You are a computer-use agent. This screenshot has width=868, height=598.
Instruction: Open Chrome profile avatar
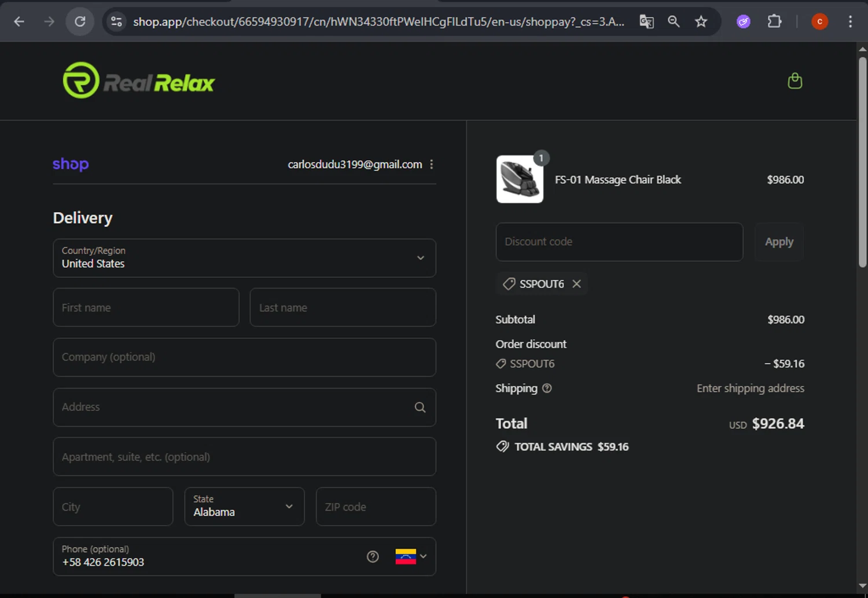click(x=819, y=22)
